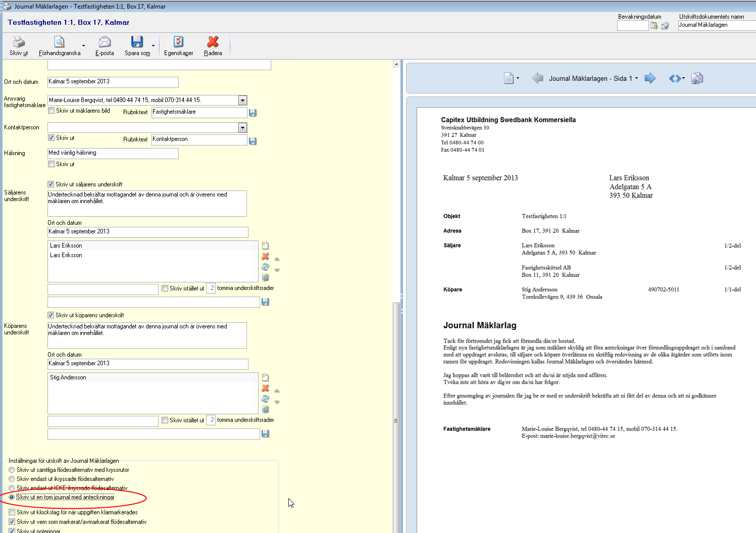Image resolution: width=756 pixels, height=533 pixels.
Task: Refresh the seller signature list
Action: tap(265, 267)
